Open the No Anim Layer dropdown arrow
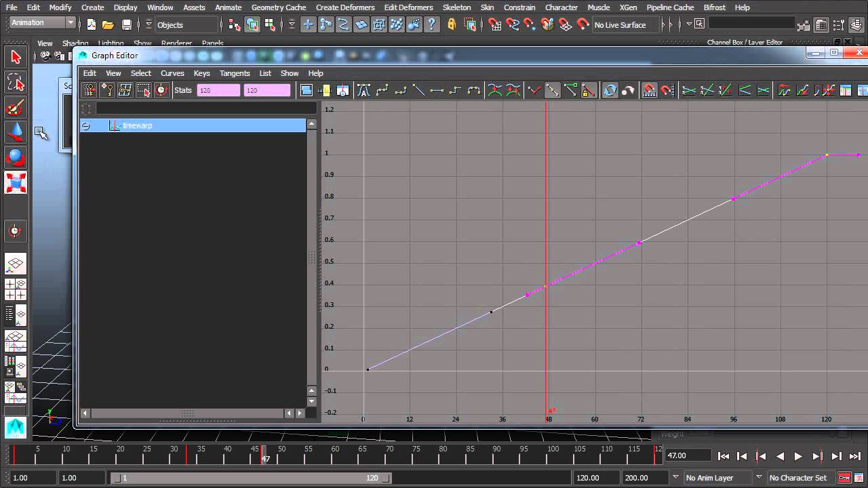Viewport: 868px width, 488px height. 675,477
